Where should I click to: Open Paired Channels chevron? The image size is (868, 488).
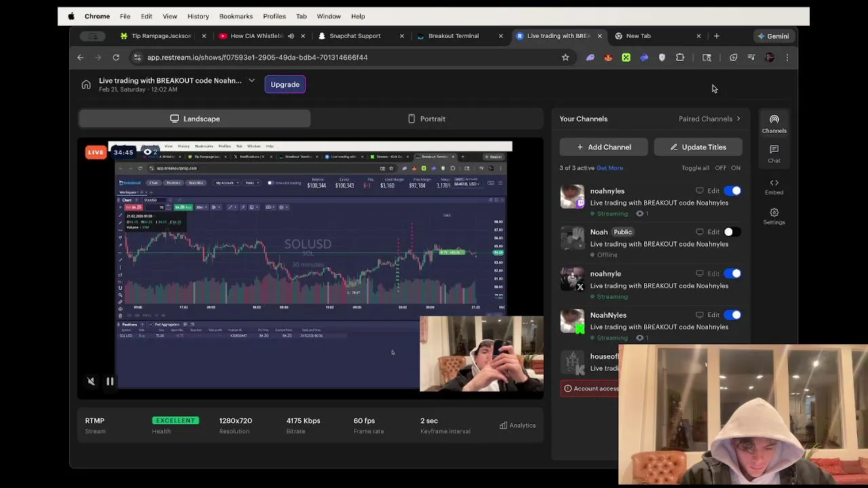pos(738,119)
